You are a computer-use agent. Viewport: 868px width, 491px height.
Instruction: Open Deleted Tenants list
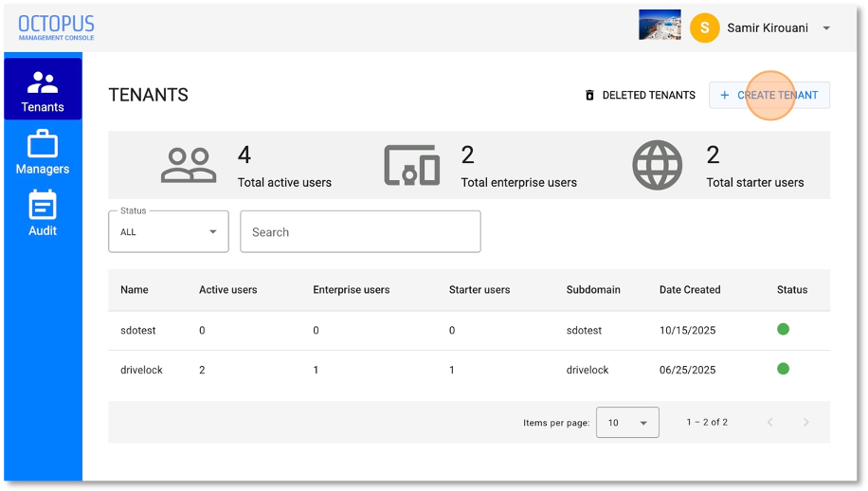[641, 95]
